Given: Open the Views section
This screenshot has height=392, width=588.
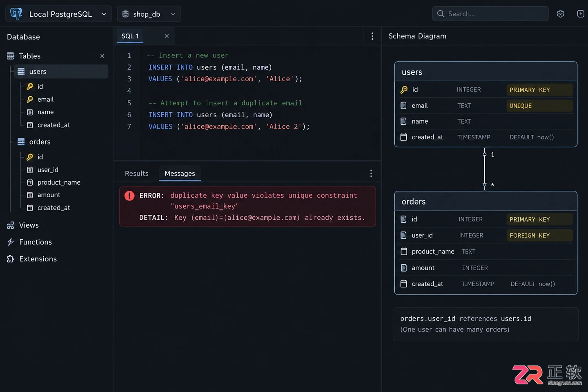Looking at the screenshot, I should point(29,225).
